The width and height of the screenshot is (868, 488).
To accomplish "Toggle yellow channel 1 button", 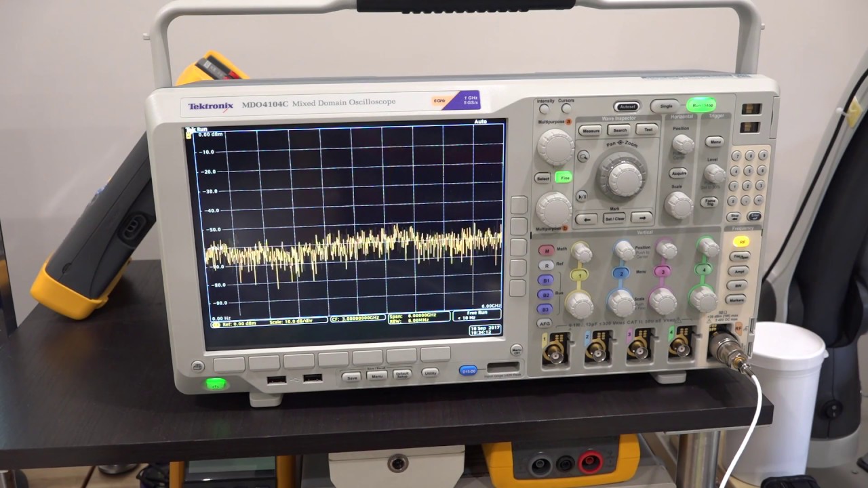I will pyautogui.click(x=580, y=276).
